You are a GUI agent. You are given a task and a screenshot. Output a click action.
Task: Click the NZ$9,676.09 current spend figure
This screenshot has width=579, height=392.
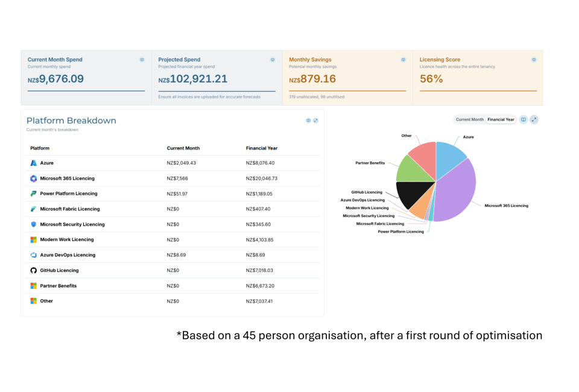(55, 79)
